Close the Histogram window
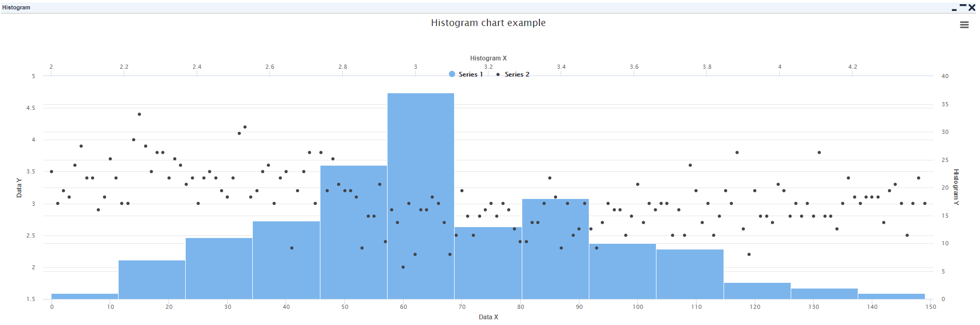The height and width of the screenshot is (325, 980). (x=972, y=8)
